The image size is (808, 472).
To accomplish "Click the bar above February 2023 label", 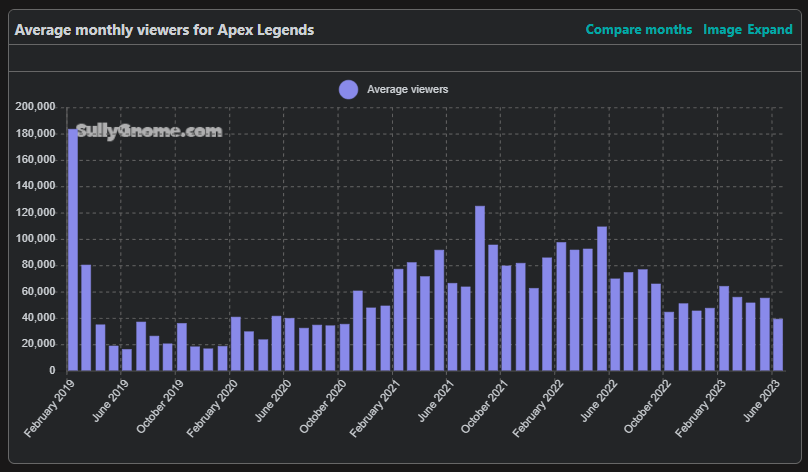I will (x=724, y=328).
